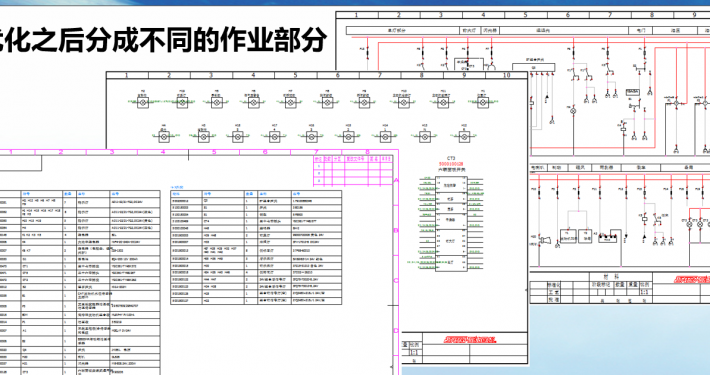Screen dimensions: 710x375
Task: Select the last lamp symbol in the lower lamp row
Action: (x=464, y=136)
